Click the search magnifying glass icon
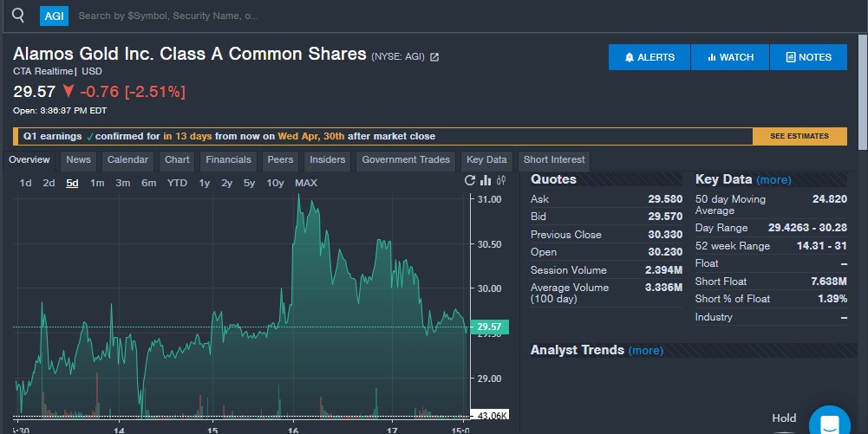The width and height of the screenshot is (868, 434). pos(18,16)
